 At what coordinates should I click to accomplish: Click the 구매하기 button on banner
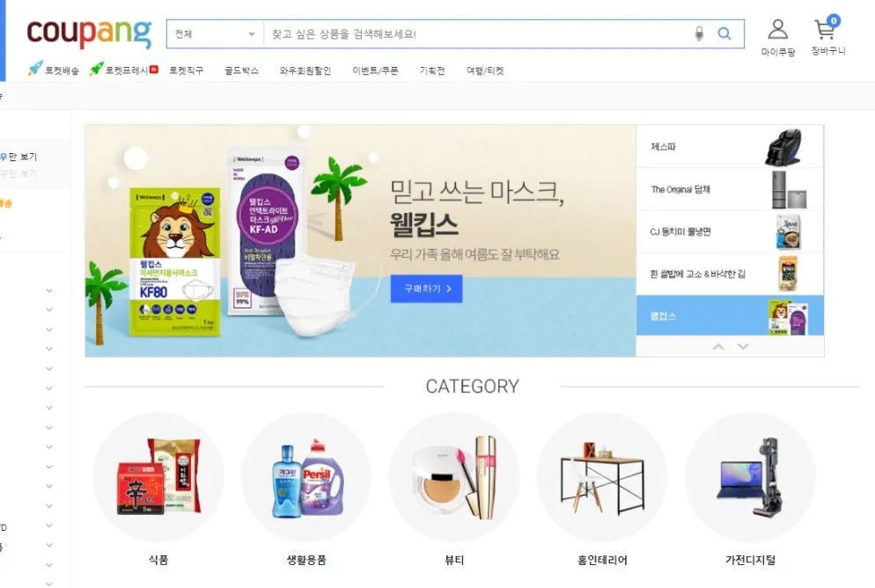(x=426, y=289)
